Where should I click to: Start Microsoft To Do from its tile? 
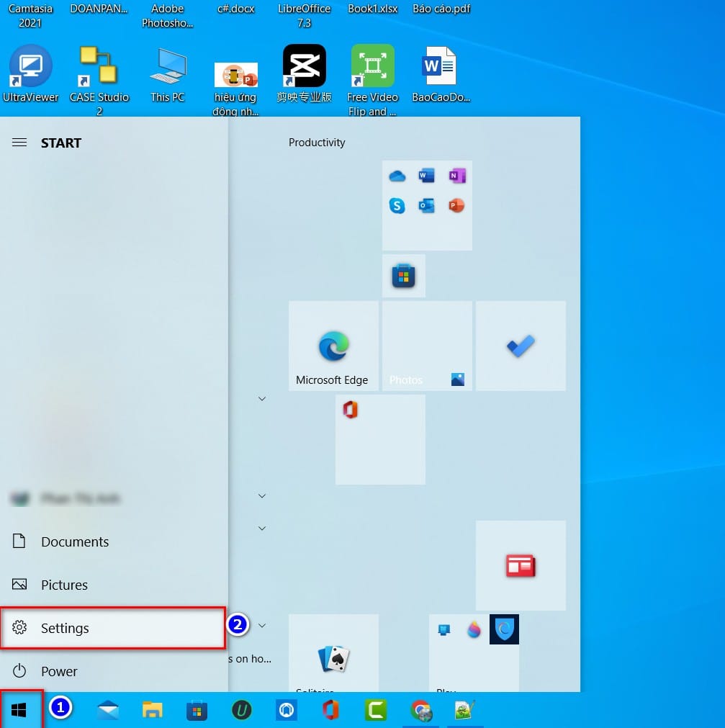tap(520, 346)
